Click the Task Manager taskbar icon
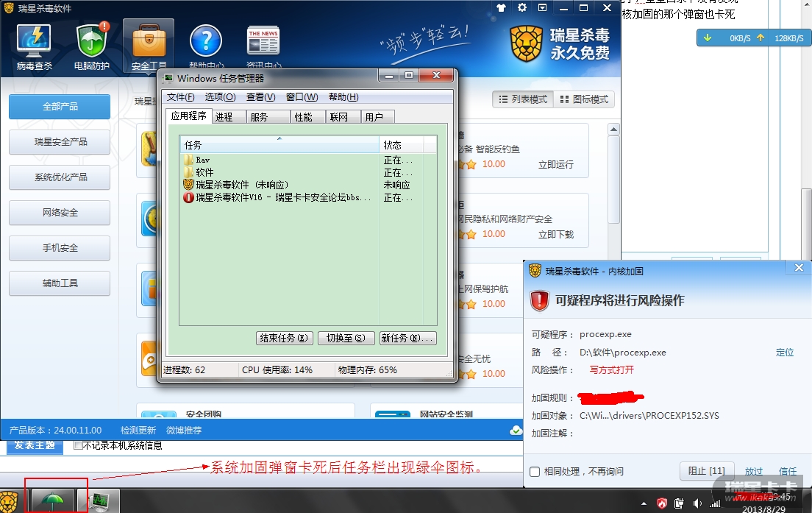Viewport: 812px width, 513px height. click(x=99, y=501)
